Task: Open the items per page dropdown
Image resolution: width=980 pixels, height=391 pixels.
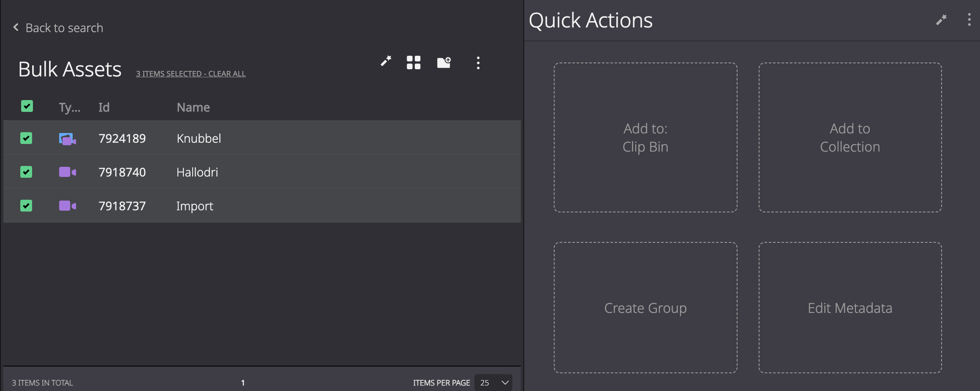Action: [x=493, y=383]
